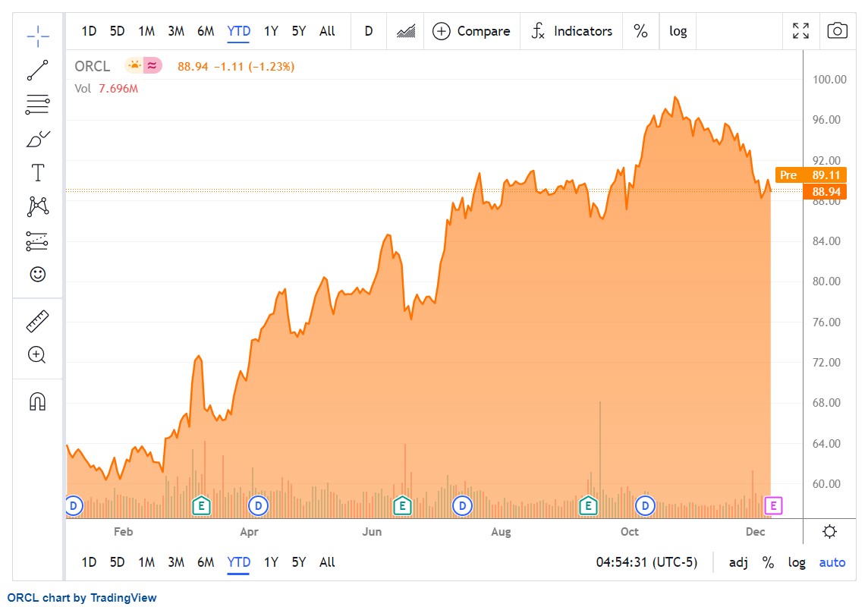Select 5Y range in bottom bar
The image size is (868, 607).
point(298,562)
